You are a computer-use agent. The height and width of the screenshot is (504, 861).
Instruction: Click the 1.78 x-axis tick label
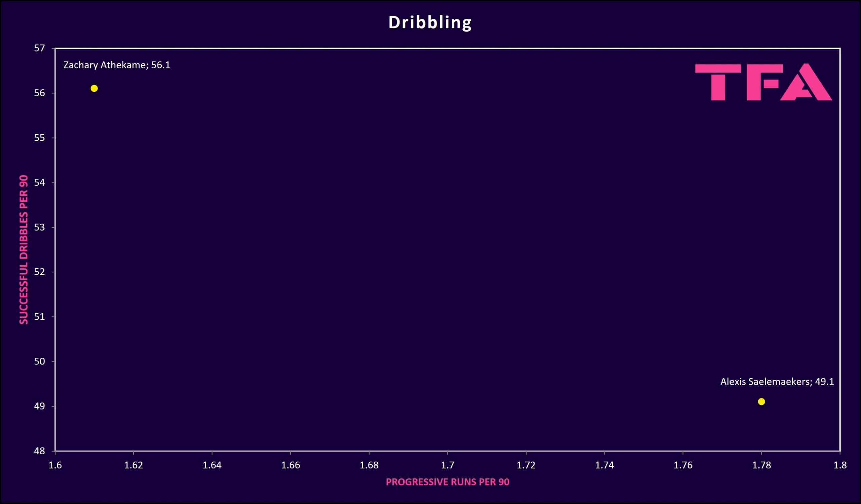click(761, 465)
